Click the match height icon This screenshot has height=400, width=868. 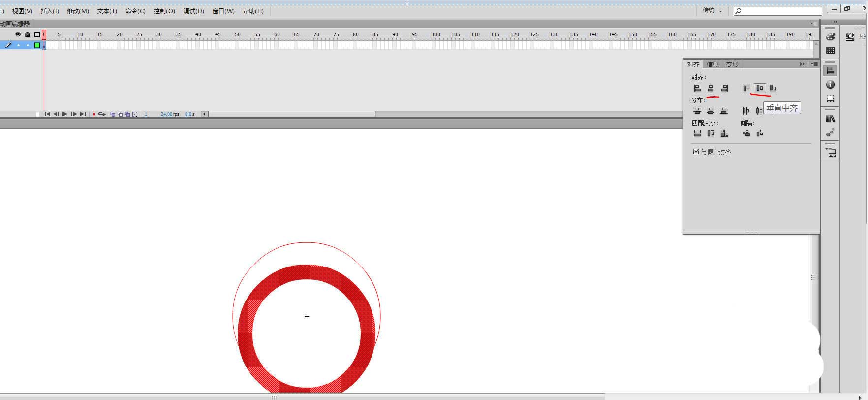click(711, 133)
